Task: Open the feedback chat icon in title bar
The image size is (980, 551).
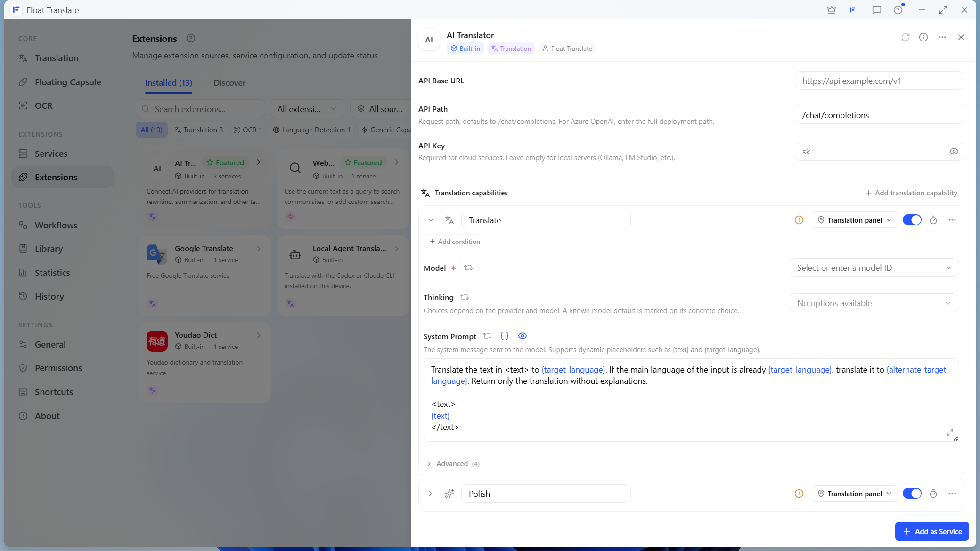Action: (x=876, y=10)
